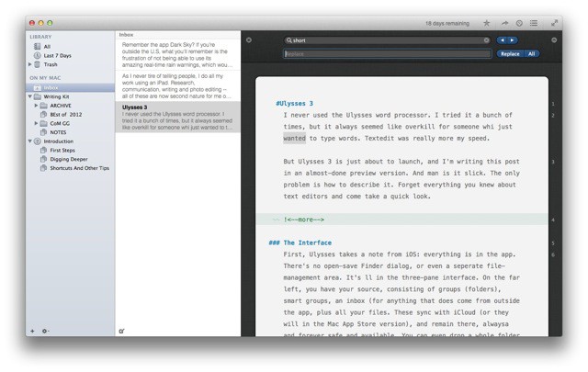Open the First Steps sheet group

(62, 151)
